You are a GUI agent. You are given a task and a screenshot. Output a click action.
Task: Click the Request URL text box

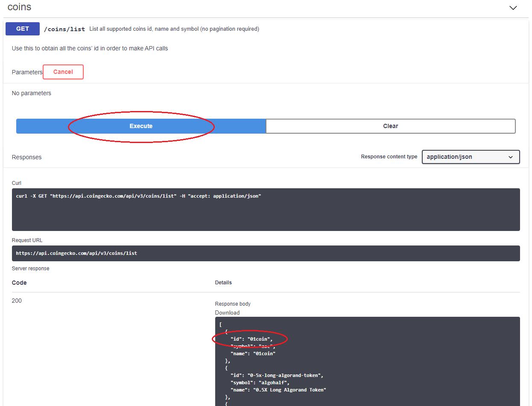[x=266, y=253]
